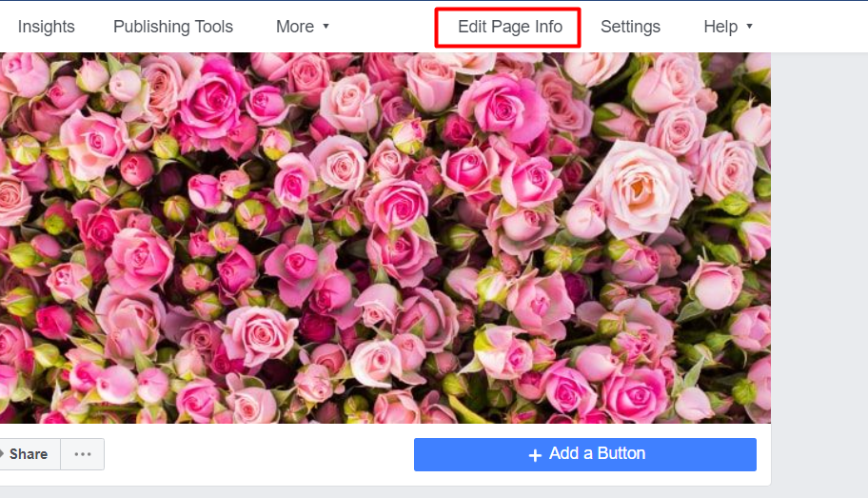
Task: Go to page Settings
Action: (x=630, y=27)
